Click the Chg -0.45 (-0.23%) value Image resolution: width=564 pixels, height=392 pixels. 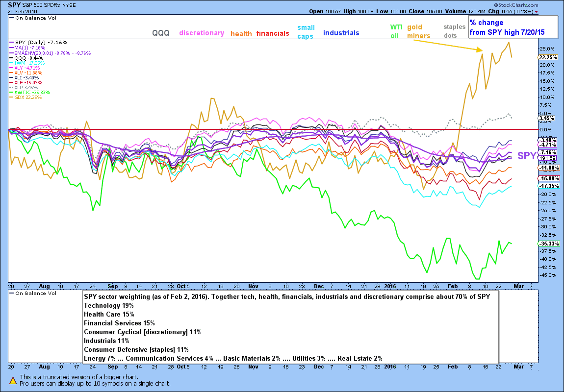click(x=511, y=11)
